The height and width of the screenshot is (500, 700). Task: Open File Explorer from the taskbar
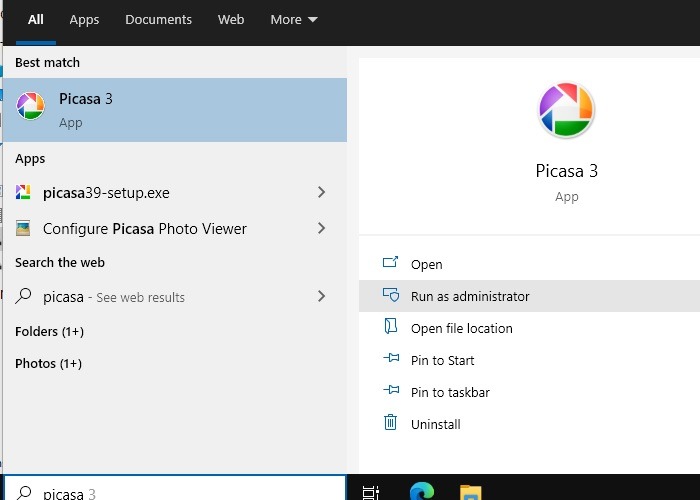click(x=471, y=492)
